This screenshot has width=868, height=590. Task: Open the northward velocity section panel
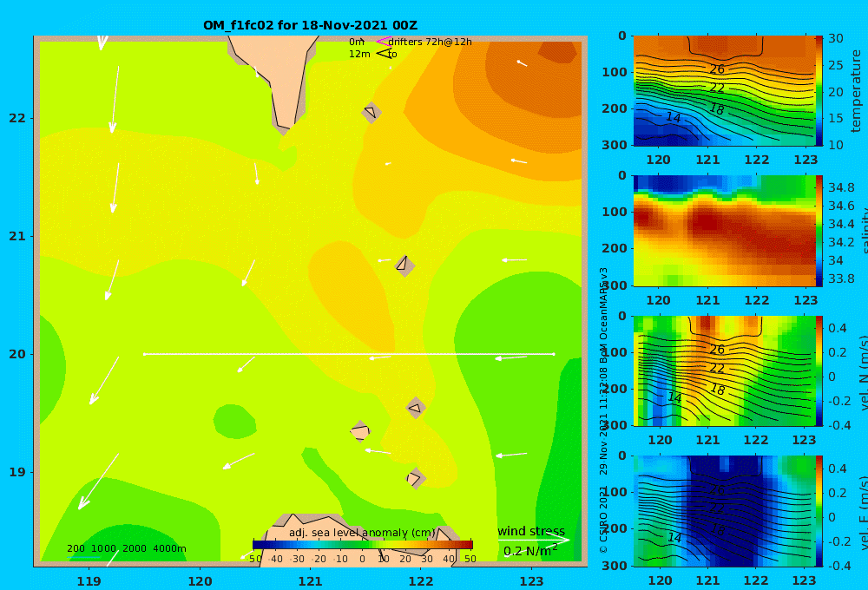[x=724, y=370]
